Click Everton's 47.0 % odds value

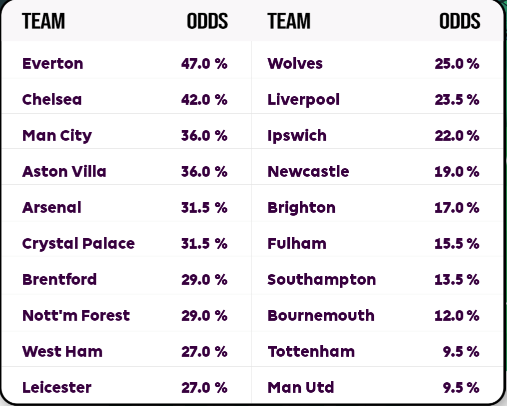[x=204, y=63]
